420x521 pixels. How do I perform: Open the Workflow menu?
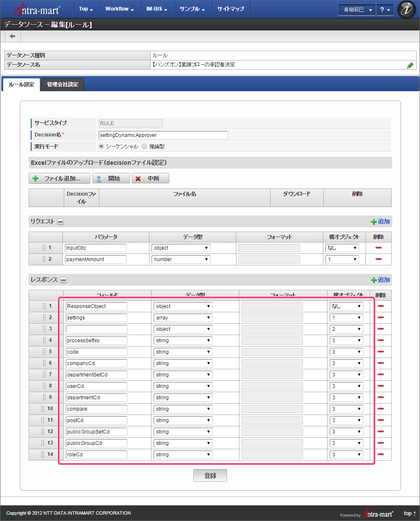pos(119,9)
